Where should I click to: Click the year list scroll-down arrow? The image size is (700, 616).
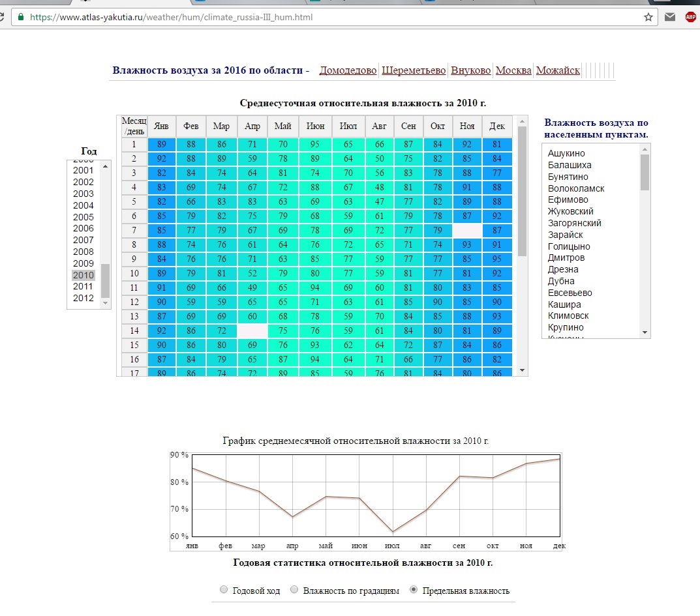105,303
